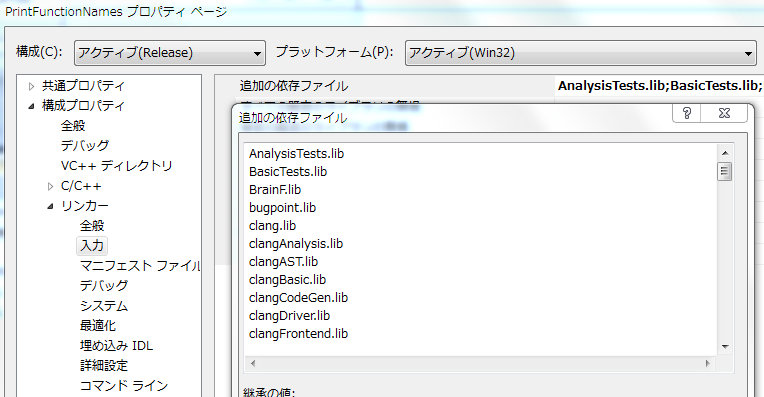Select 全般 under 構成プロパティ

[73, 126]
